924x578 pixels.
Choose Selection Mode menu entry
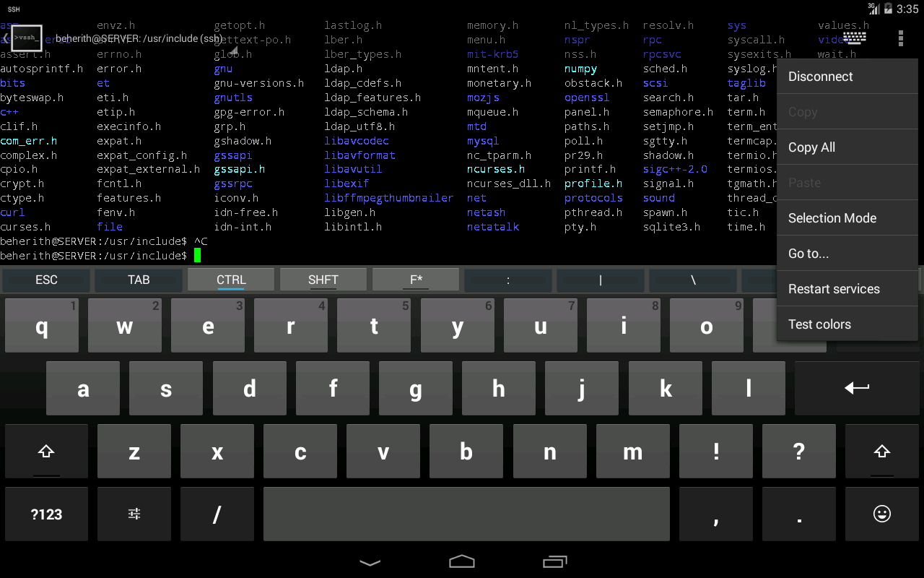(847, 218)
